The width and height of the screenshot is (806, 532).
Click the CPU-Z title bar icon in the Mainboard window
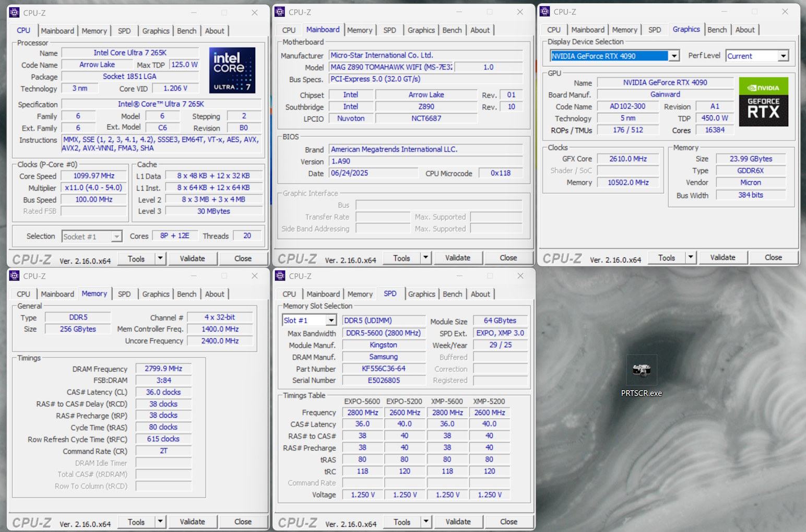280,12
